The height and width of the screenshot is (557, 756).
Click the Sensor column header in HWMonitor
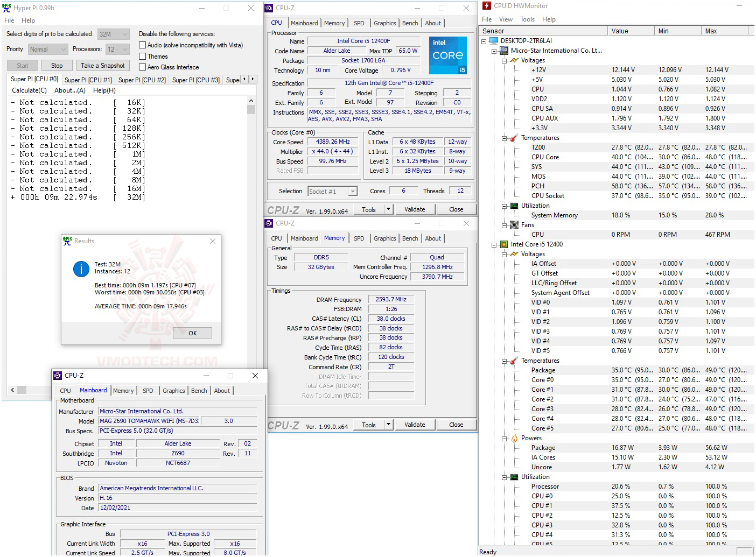543,31
